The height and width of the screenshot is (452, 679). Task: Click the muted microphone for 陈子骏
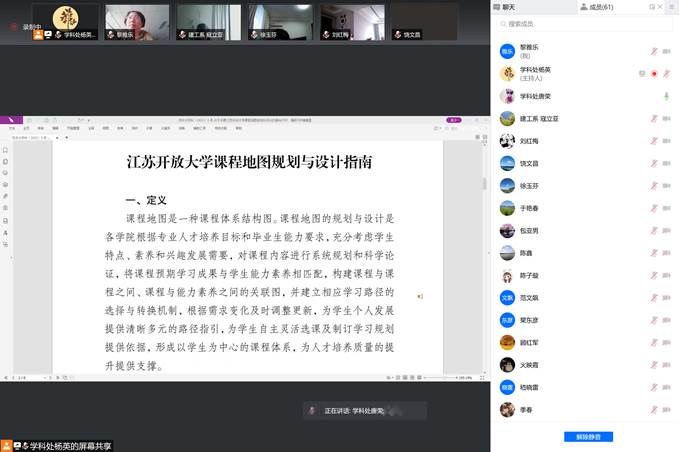coord(654,275)
